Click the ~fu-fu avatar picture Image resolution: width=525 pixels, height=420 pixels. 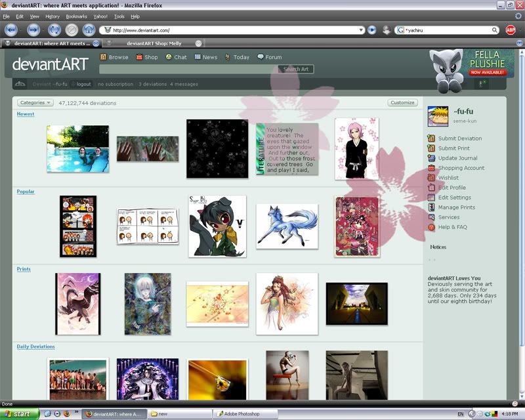(x=438, y=116)
